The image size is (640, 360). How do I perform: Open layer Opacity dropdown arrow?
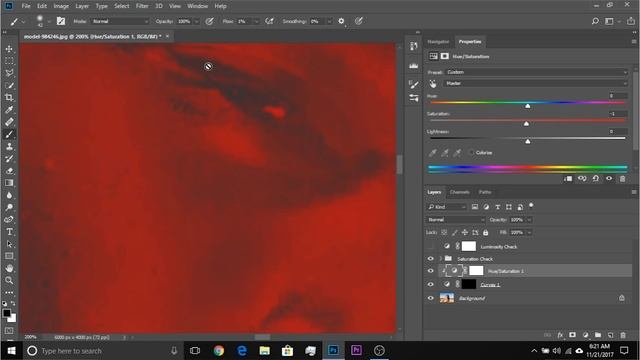[x=529, y=220]
